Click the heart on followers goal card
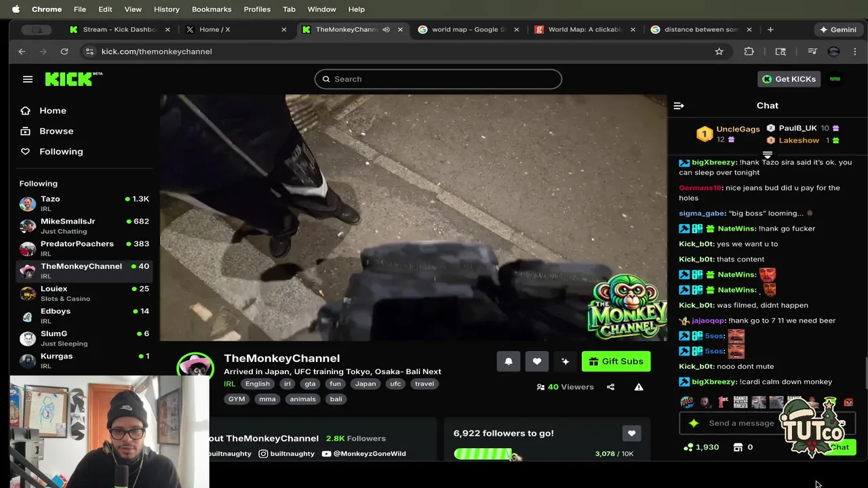Image resolution: width=868 pixels, height=488 pixels. (x=631, y=433)
